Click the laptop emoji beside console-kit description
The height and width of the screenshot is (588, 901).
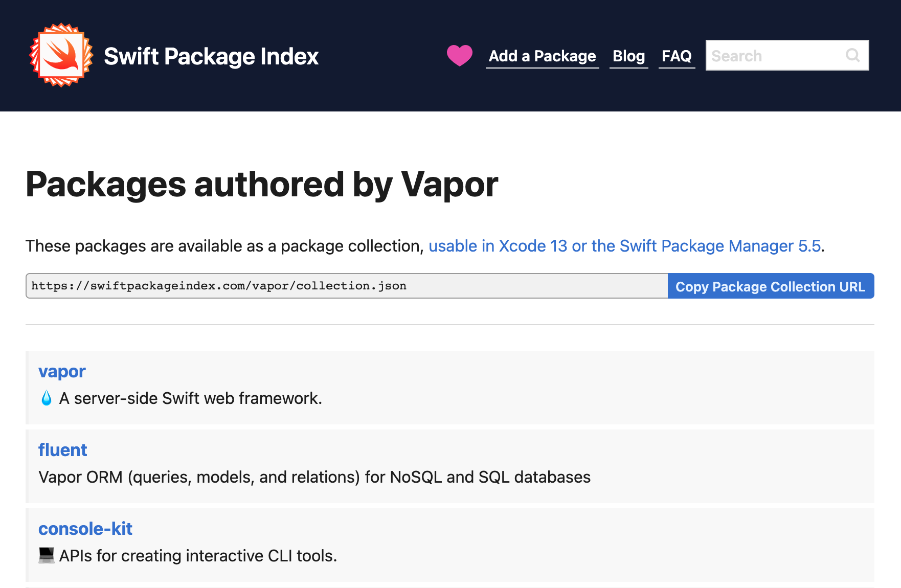coord(46,555)
